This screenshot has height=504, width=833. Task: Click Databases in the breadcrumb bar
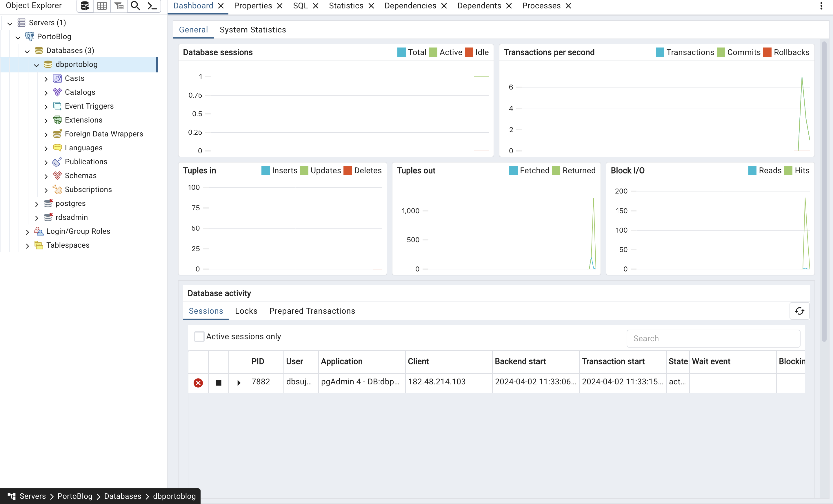pos(123,496)
